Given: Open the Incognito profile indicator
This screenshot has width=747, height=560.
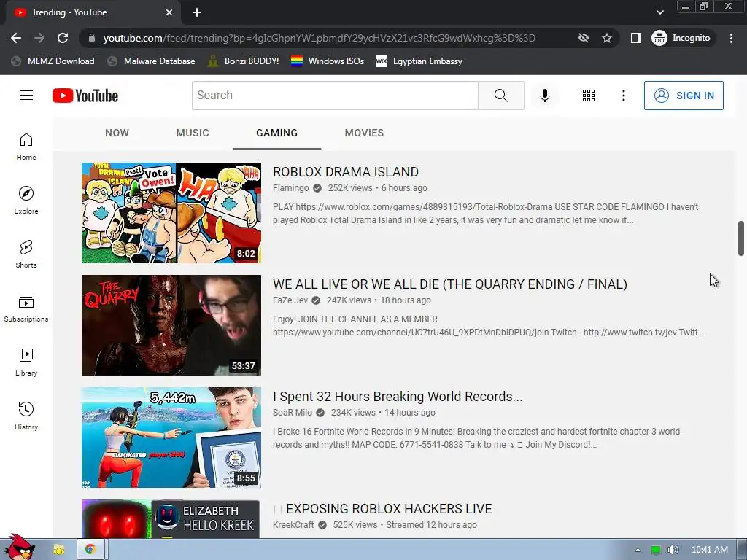Looking at the screenshot, I should 681,38.
